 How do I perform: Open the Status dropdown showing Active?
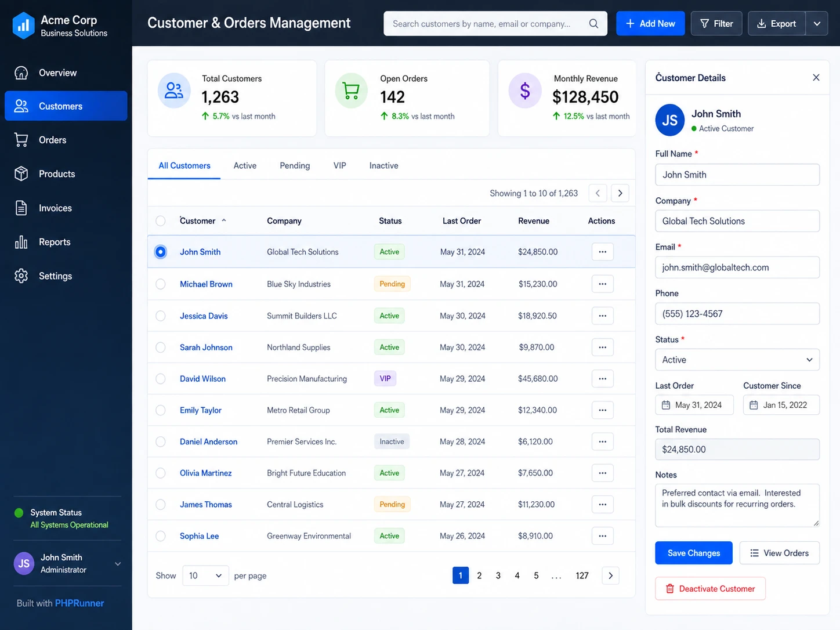tap(737, 360)
